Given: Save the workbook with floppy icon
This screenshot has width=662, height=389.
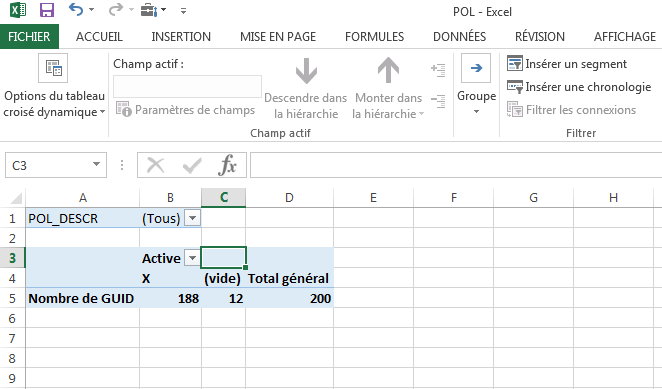Looking at the screenshot, I should tap(47, 10).
